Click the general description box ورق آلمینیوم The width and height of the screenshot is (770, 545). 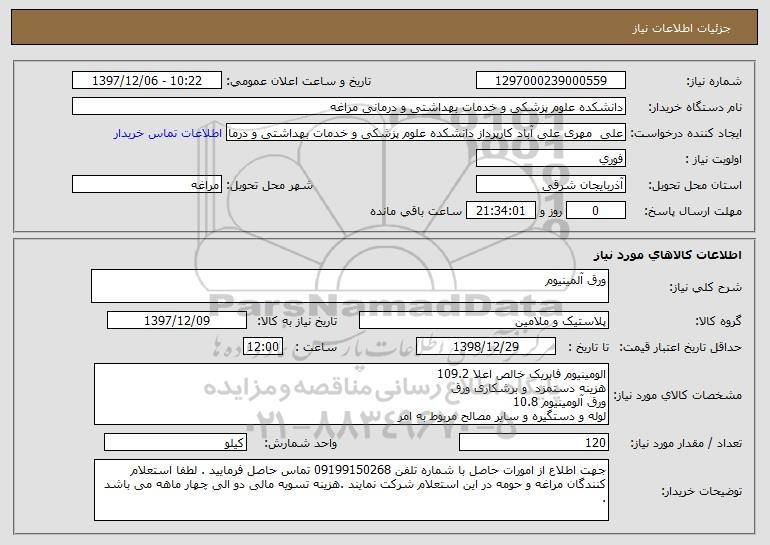tap(350, 286)
